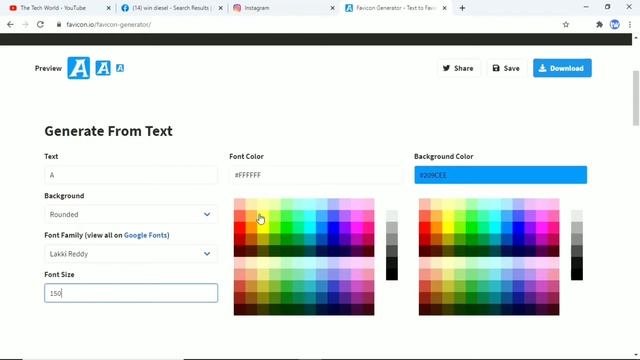Click the largest preview favicon

coord(78,68)
